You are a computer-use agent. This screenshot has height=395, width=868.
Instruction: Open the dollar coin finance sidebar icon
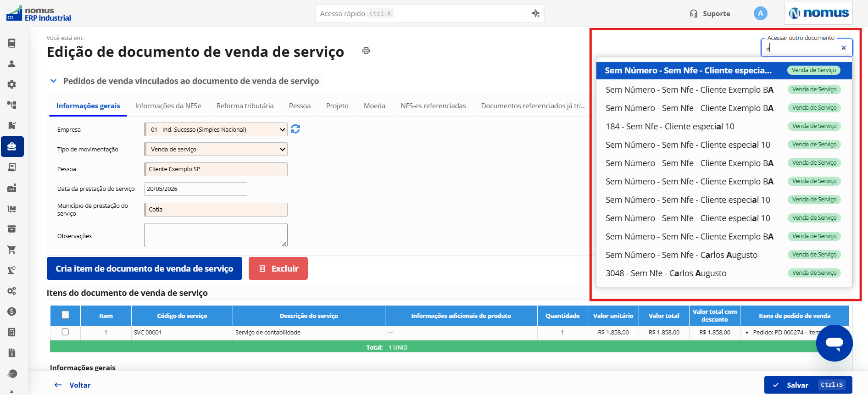[x=12, y=312]
